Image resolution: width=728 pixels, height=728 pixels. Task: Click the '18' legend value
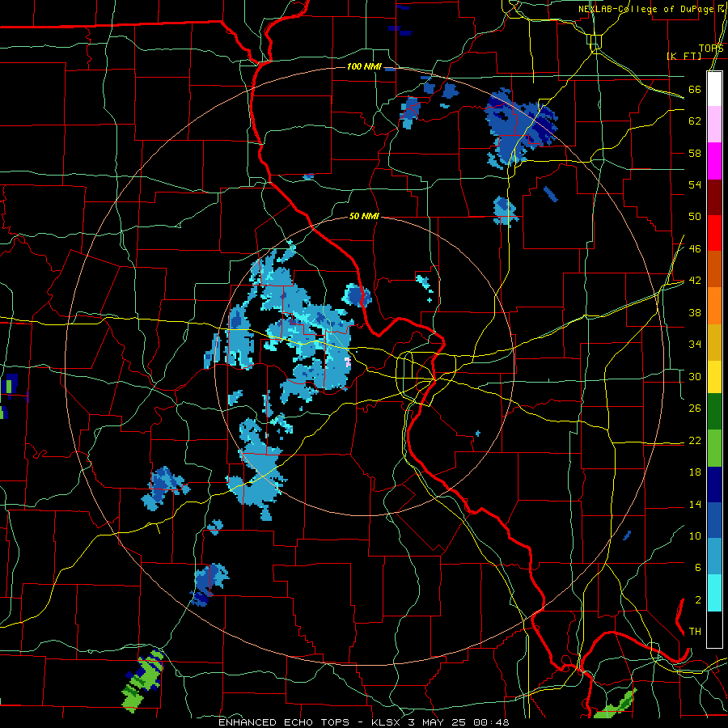click(x=695, y=472)
